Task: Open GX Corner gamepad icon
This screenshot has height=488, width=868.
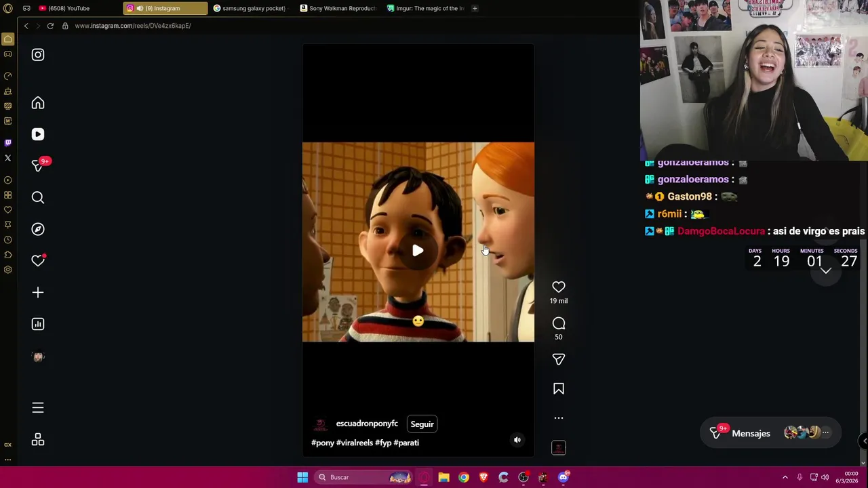Action: tap(8, 54)
